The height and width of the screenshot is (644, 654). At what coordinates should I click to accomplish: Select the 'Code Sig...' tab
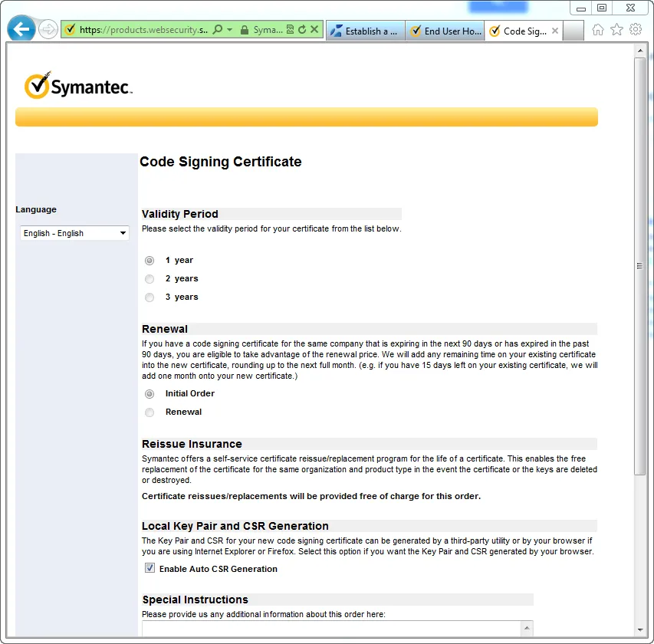pos(524,31)
